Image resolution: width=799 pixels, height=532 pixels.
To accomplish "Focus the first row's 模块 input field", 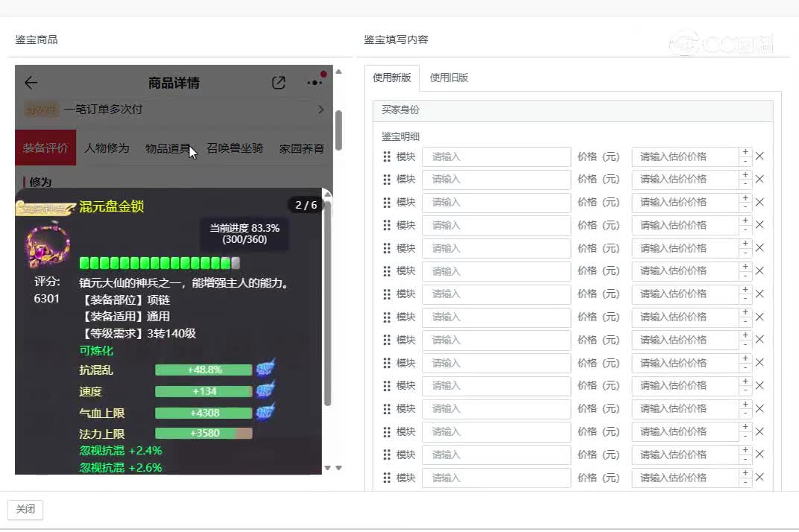I will coord(496,156).
